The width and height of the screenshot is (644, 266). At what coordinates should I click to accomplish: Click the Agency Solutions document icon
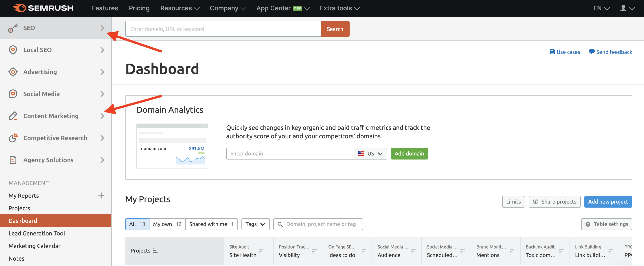click(x=13, y=160)
